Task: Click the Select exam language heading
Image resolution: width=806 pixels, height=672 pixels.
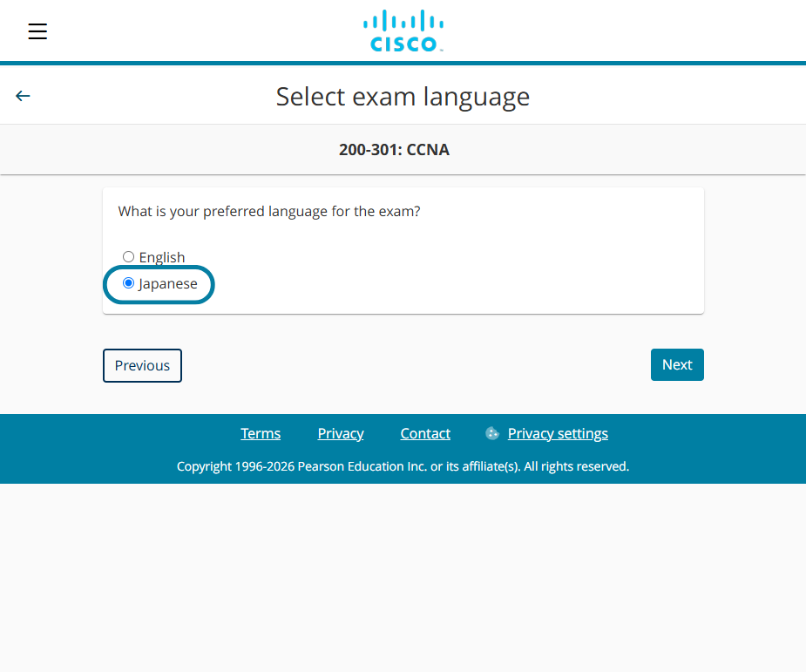Action: pyautogui.click(x=403, y=97)
